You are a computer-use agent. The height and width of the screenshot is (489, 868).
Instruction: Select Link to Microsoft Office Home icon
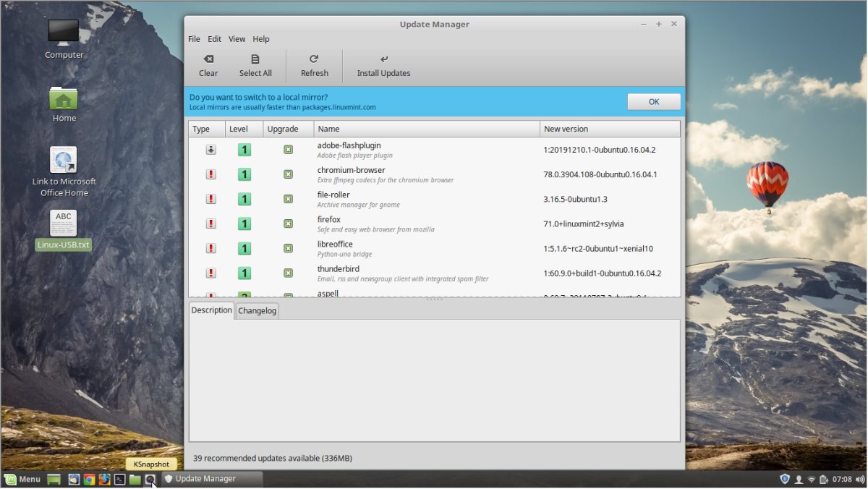tap(64, 171)
